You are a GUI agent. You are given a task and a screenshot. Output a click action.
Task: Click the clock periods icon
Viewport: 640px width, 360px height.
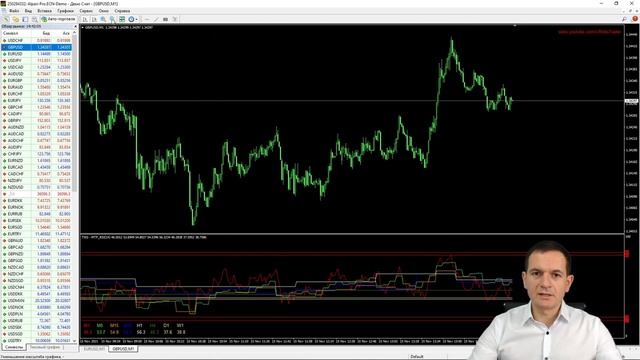tap(131, 19)
